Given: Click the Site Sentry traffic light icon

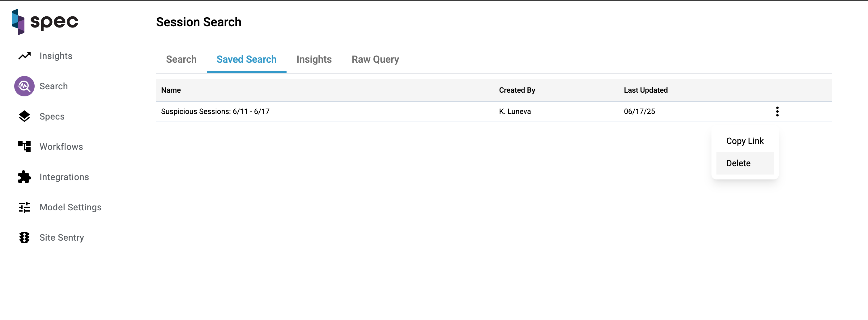Looking at the screenshot, I should (x=24, y=238).
